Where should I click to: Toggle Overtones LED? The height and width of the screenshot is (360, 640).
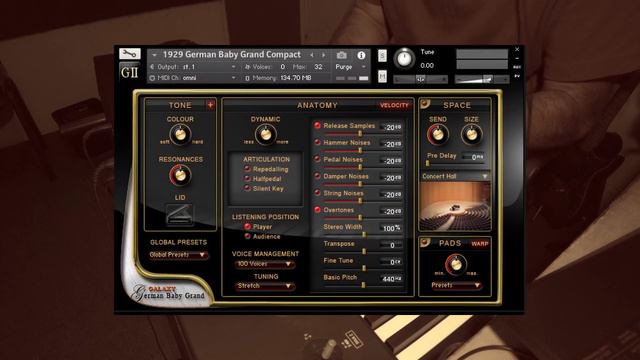(317, 209)
